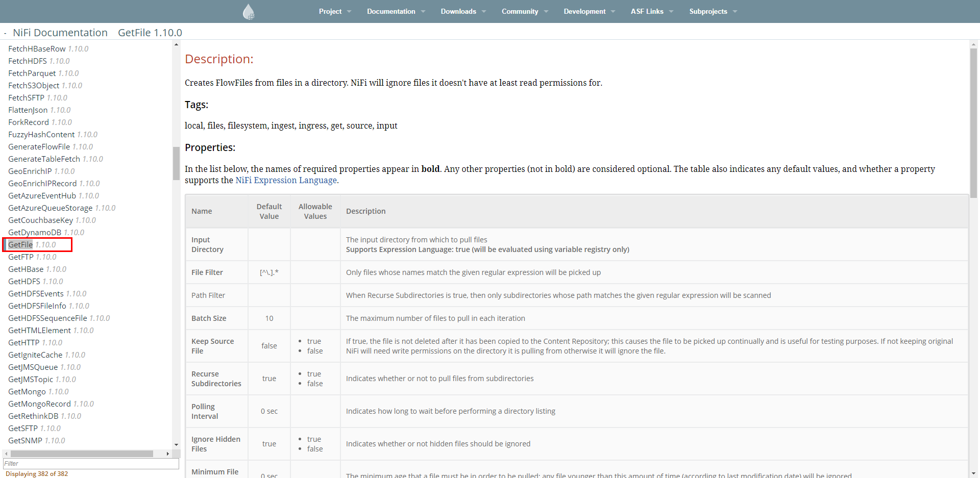This screenshot has height=478, width=980.
Task: Open GetRethinkDB 1.10.0 page
Action: pos(45,416)
